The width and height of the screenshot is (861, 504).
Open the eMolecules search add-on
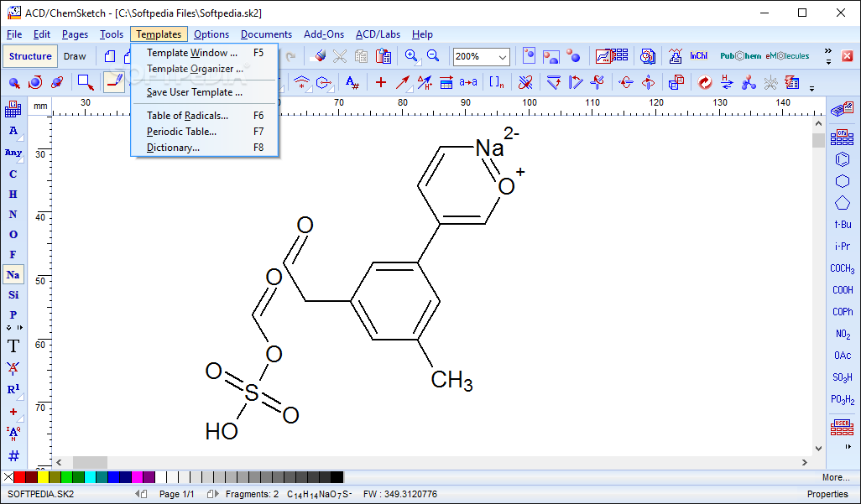(x=787, y=56)
